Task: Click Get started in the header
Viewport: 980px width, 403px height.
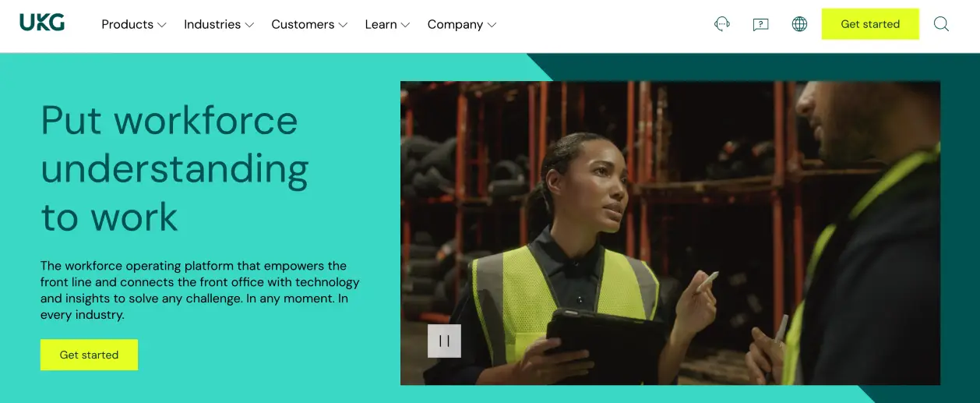Action: coord(870,24)
